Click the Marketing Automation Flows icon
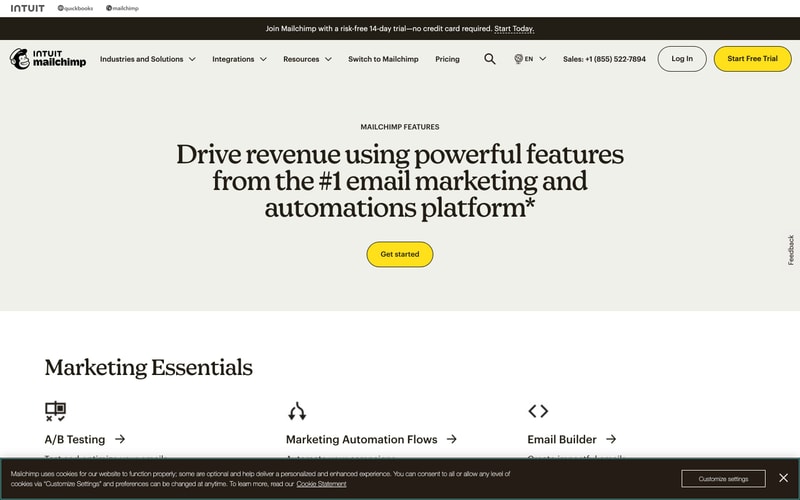This screenshot has height=500, width=800. pyautogui.click(x=297, y=411)
